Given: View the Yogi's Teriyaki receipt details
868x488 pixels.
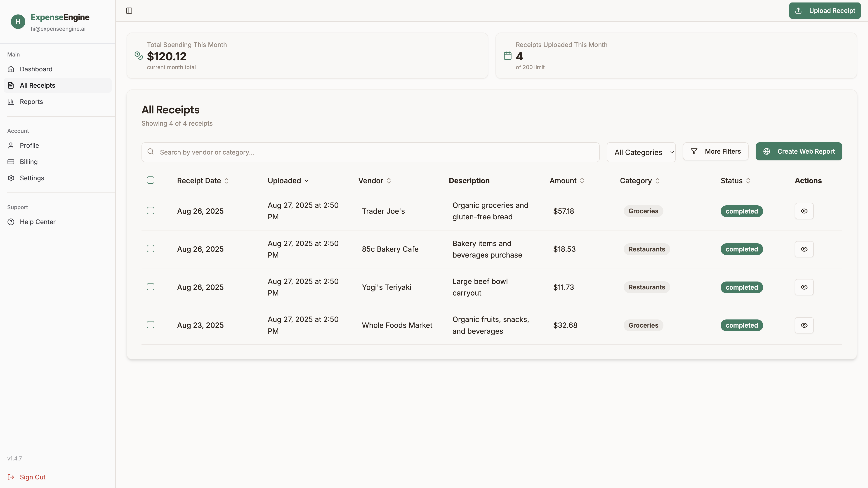Looking at the screenshot, I should [804, 287].
